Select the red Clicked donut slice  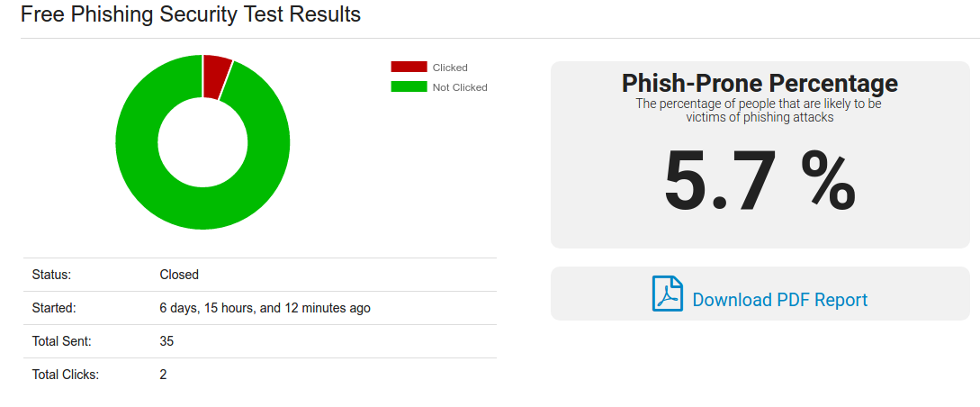[216, 77]
